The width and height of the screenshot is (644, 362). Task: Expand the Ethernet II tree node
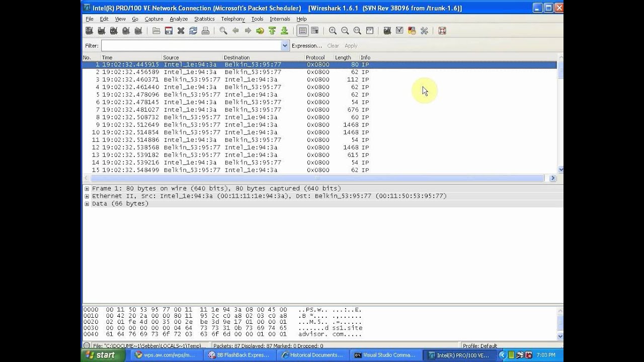[x=87, y=196]
